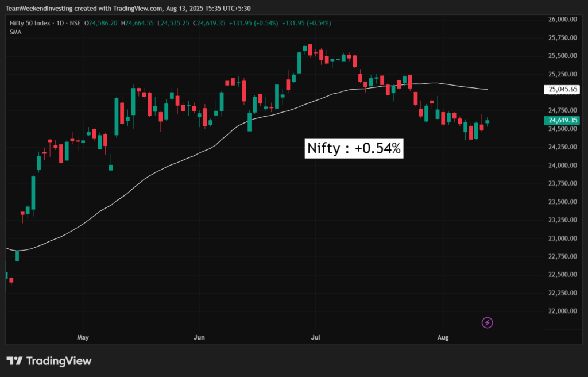588x377 pixels.
Task: Click the Nifty 50 Index symbol title
Action: (30, 24)
